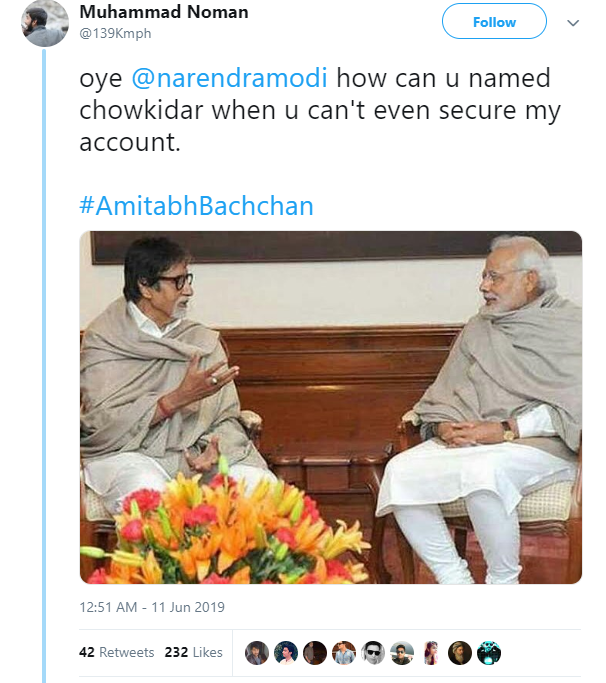Image resolution: width=606 pixels, height=683 pixels.
Task: Click the #AmitabhBachchan hashtag
Action: click(196, 206)
